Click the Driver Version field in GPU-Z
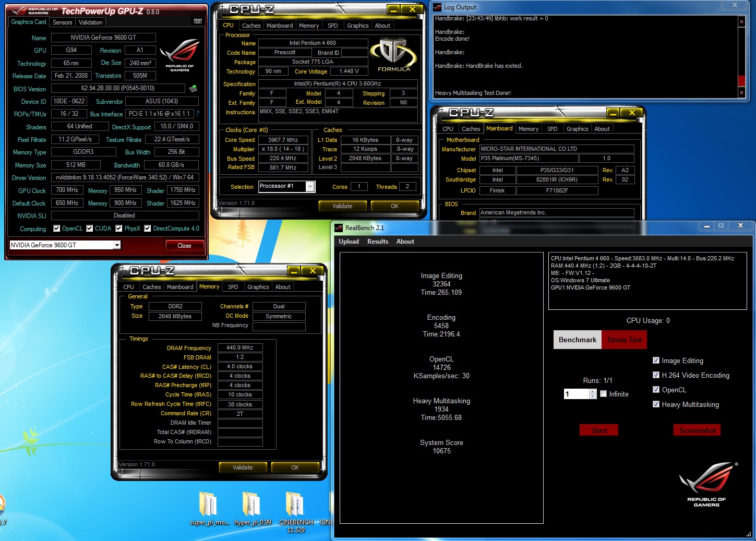The width and height of the screenshot is (756, 541). tap(125, 177)
